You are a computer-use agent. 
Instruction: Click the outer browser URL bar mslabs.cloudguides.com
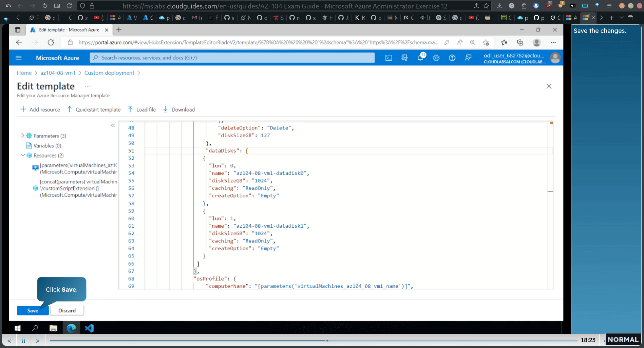coord(284,6)
